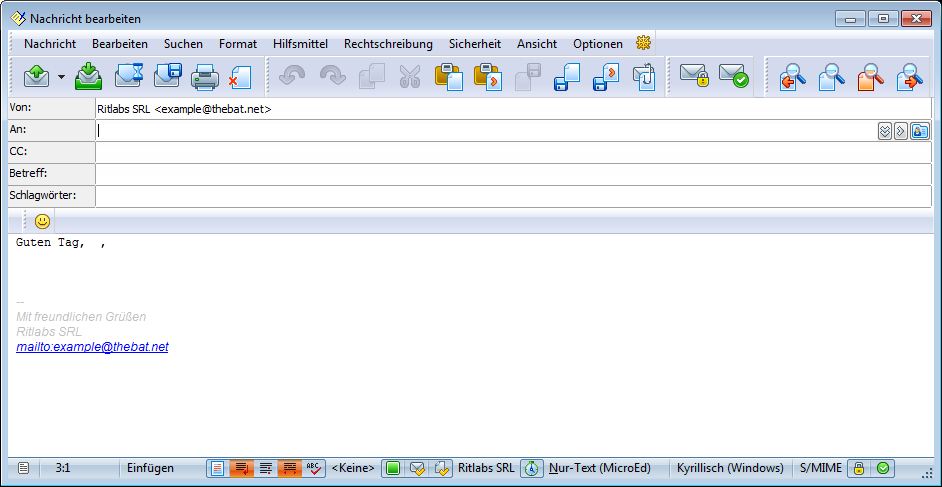The height and width of the screenshot is (487, 942).
Task: Open the Format menu
Action: pyautogui.click(x=238, y=44)
